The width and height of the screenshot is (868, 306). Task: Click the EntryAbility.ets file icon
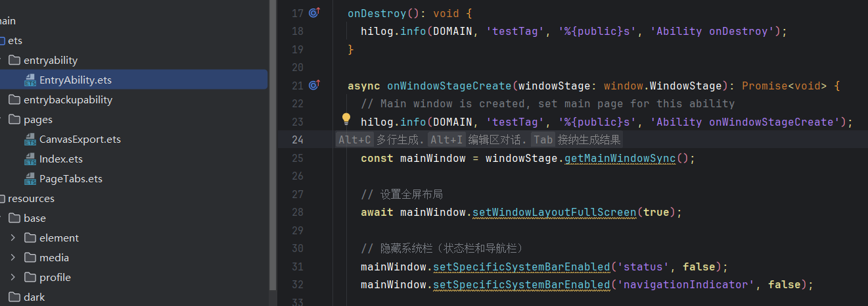coord(30,80)
